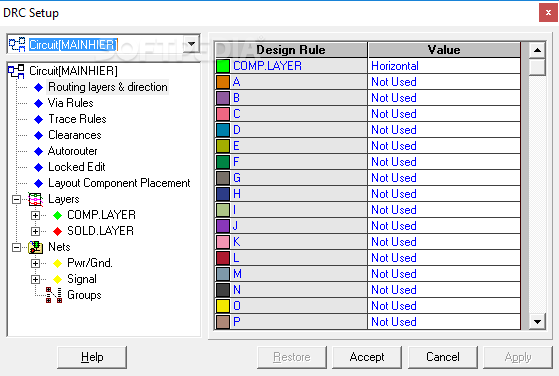Close the DRC Setup window

[x=548, y=13]
